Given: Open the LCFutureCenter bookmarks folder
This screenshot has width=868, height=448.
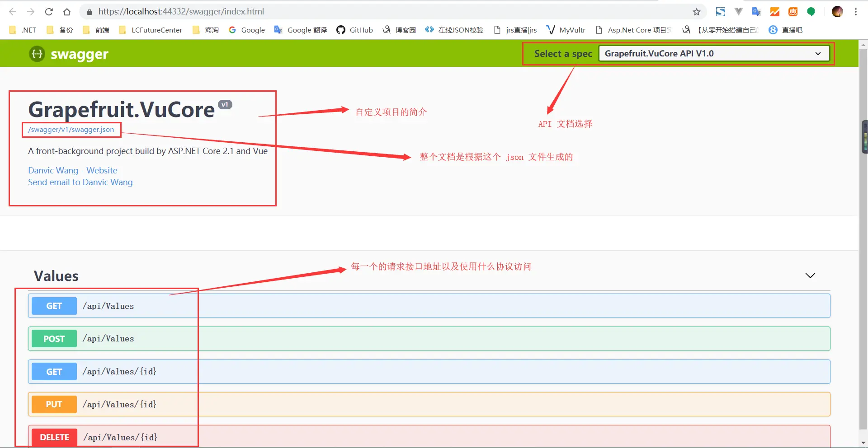Looking at the screenshot, I should [x=151, y=30].
